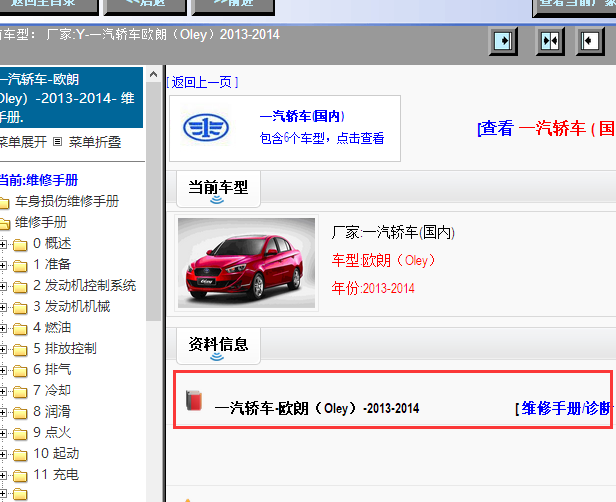The width and height of the screenshot is (616, 502).
Task: Open the 车身损伤维修手册 folder icon
Action: coord(4,203)
